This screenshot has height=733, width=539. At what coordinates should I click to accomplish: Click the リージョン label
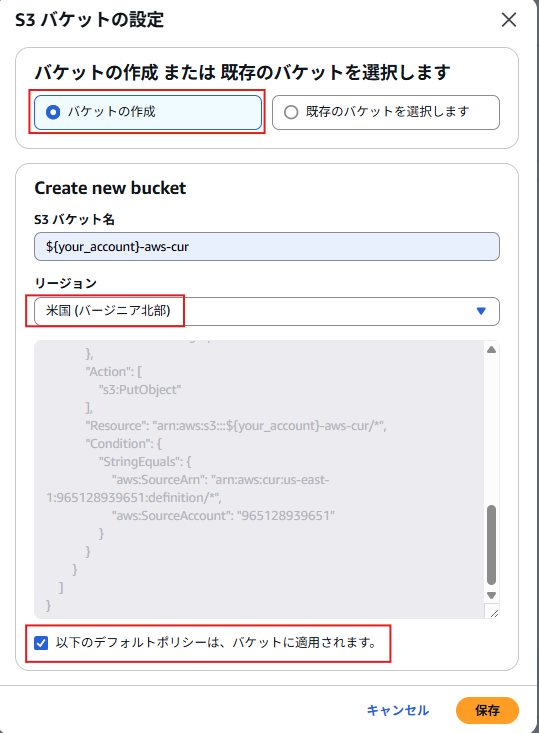(x=65, y=283)
